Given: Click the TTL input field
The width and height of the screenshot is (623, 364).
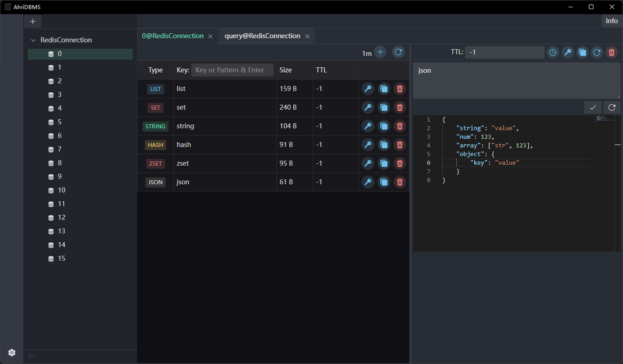Looking at the screenshot, I should 505,52.
